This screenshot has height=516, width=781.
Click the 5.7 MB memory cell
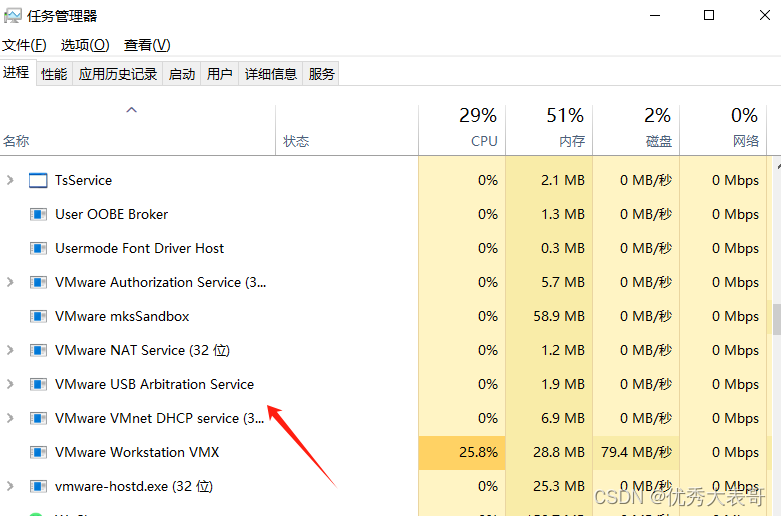coord(549,282)
